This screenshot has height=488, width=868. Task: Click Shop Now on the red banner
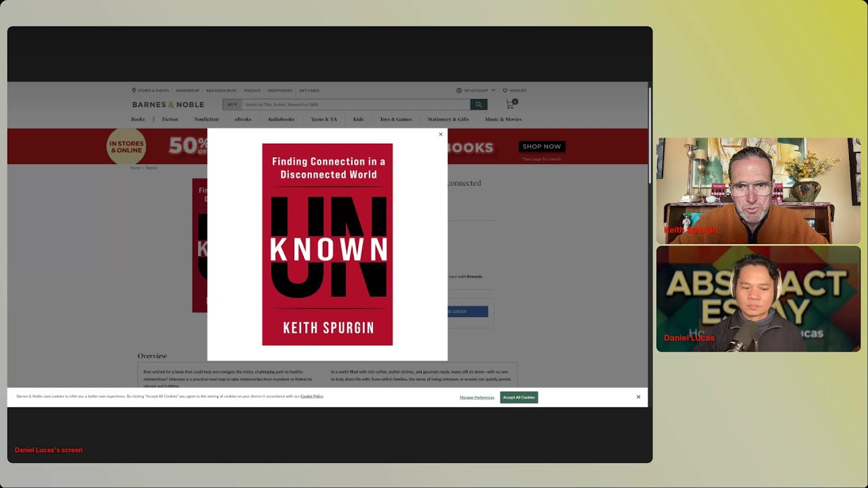point(542,146)
